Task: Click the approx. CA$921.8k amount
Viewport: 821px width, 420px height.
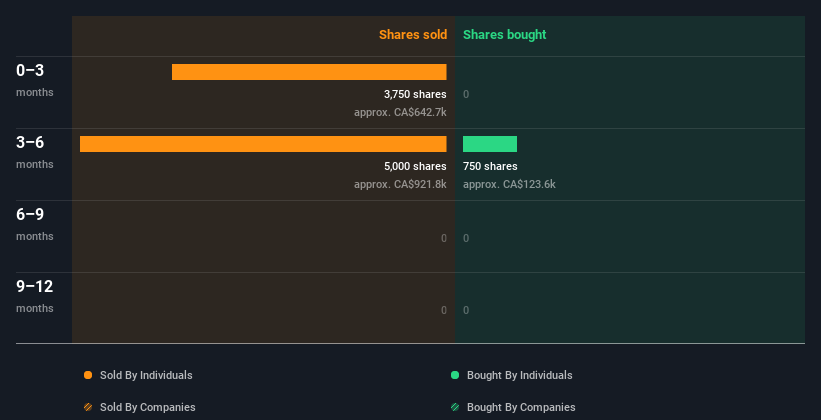Action: point(400,184)
